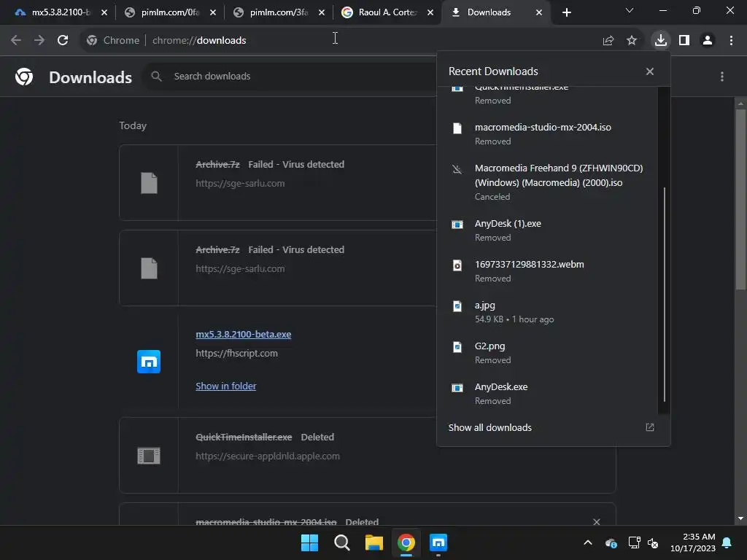Open a new tab with plus button
This screenshot has height=560, width=747.
(x=566, y=12)
